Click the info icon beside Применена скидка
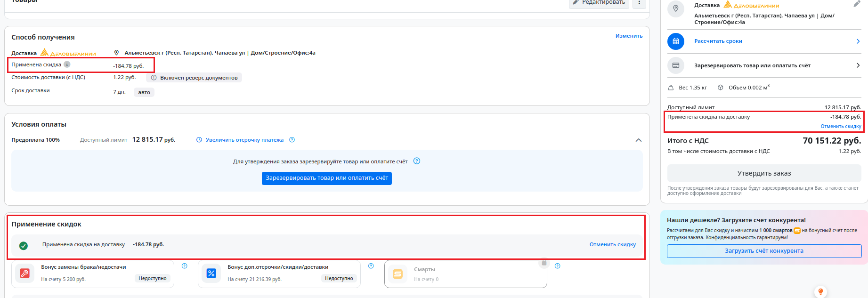 tap(67, 64)
